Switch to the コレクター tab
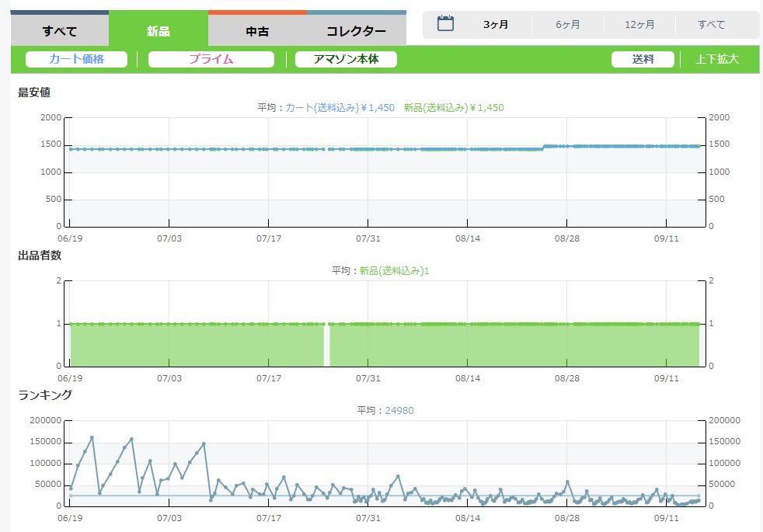 pos(356,30)
